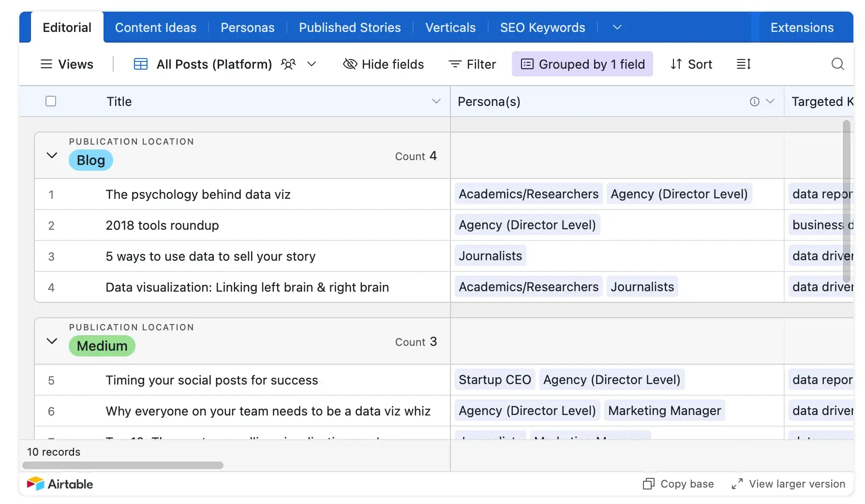Collapse the Blog group
Image resolution: width=865 pixels, height=504 pixels.
point(52,155)
